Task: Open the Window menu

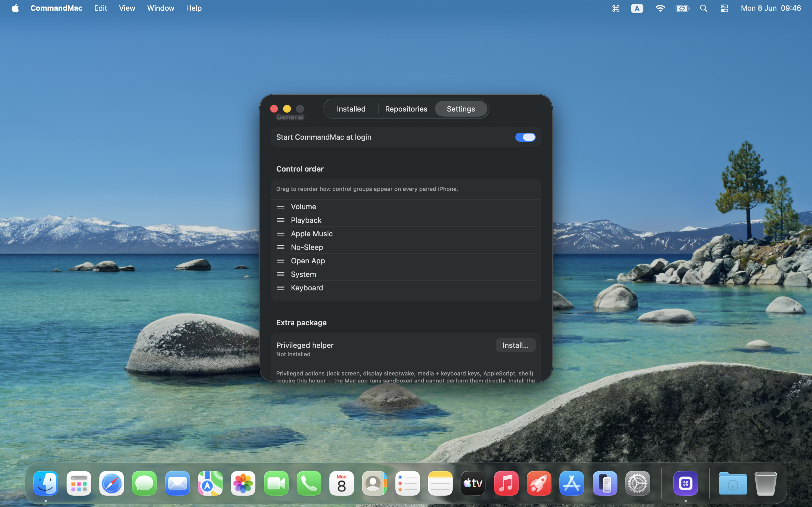Action: [160, 8]
